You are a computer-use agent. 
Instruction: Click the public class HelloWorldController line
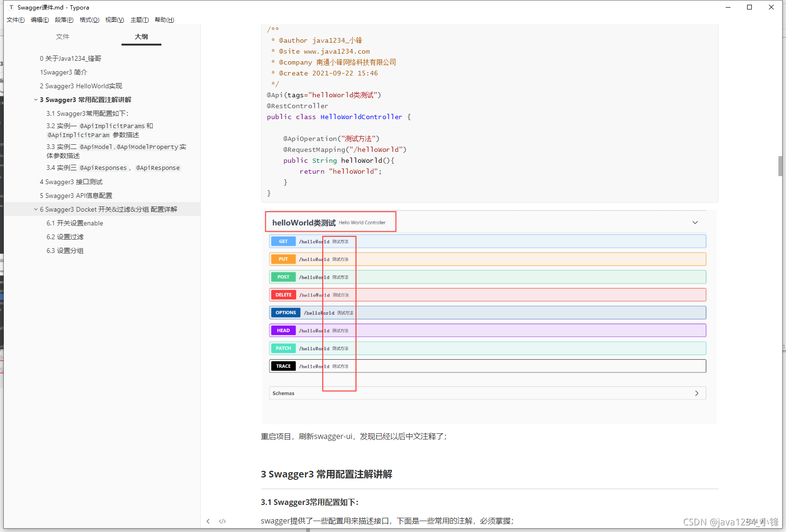click(339, 117)
